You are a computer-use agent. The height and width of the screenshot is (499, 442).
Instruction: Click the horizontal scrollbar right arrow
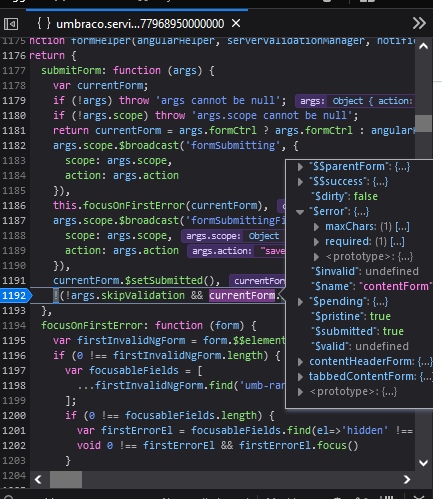coord(407,479)
